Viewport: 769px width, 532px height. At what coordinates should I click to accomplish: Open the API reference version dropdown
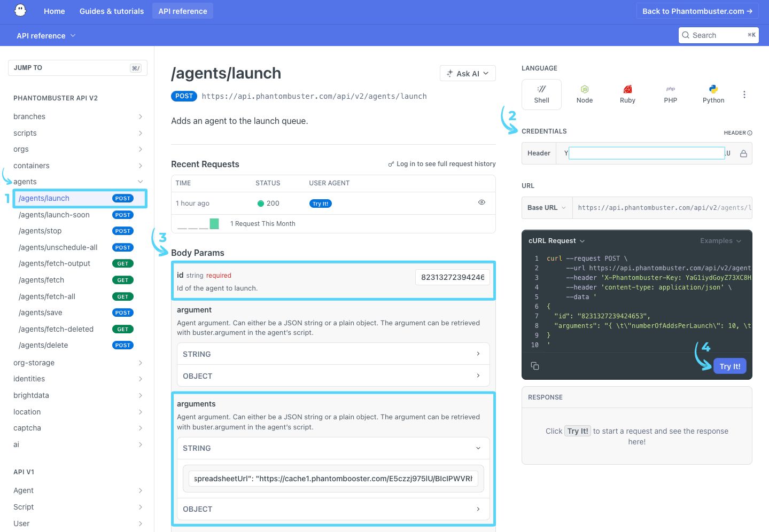46,36
